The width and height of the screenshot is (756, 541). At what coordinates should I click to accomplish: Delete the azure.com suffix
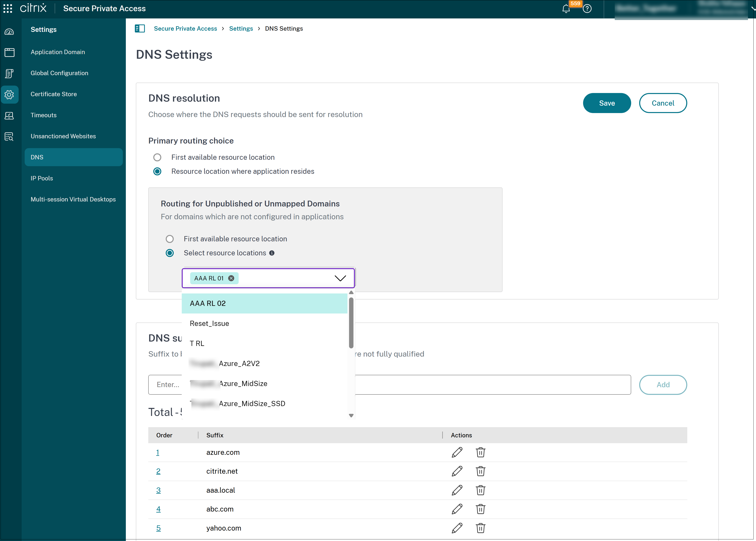click(480, 452)
